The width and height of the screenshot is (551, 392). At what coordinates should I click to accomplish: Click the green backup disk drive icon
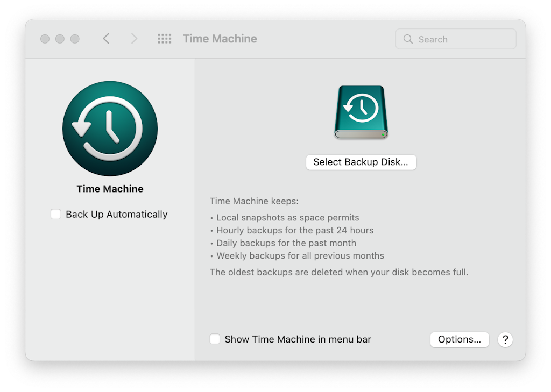[x=361, y=112]
